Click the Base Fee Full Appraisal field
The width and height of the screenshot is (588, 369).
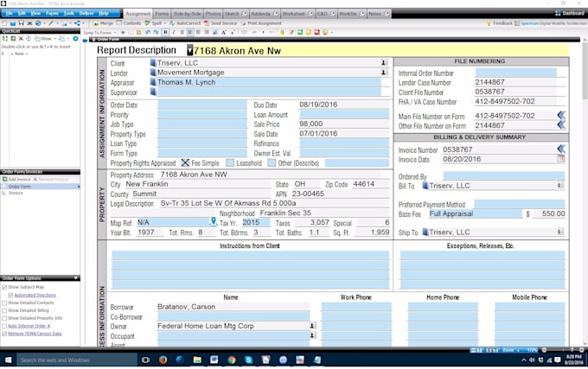tap(475, 213)
